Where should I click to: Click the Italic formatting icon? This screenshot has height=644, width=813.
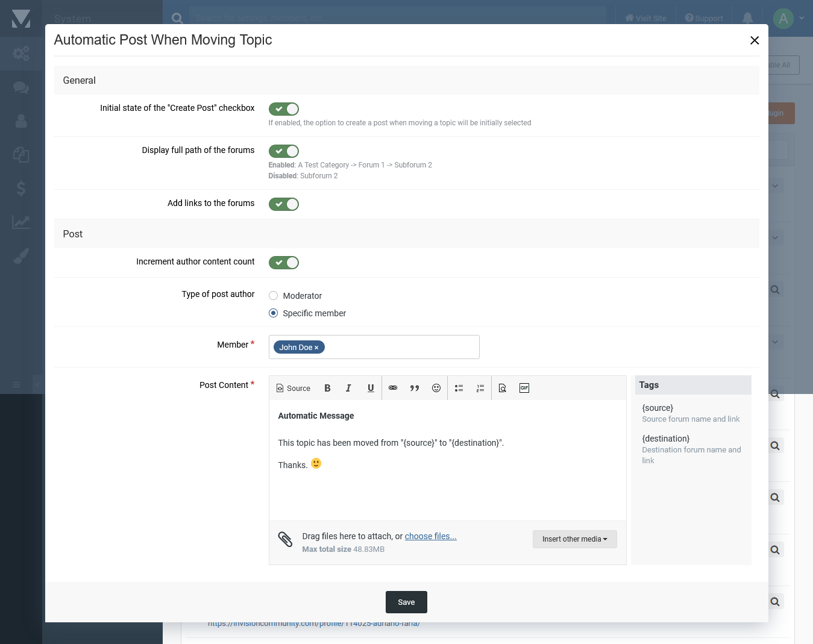[348, 388]
